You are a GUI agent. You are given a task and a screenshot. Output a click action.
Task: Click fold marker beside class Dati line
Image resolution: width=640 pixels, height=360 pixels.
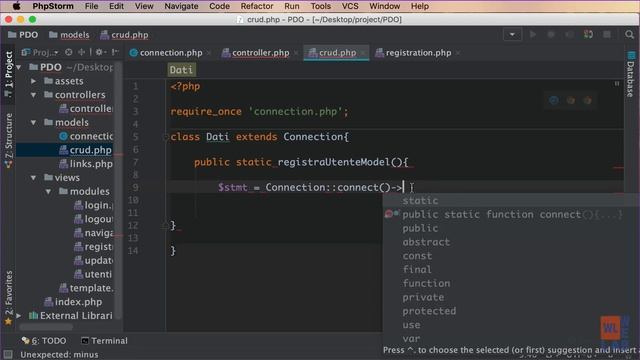tap(166, 137)
